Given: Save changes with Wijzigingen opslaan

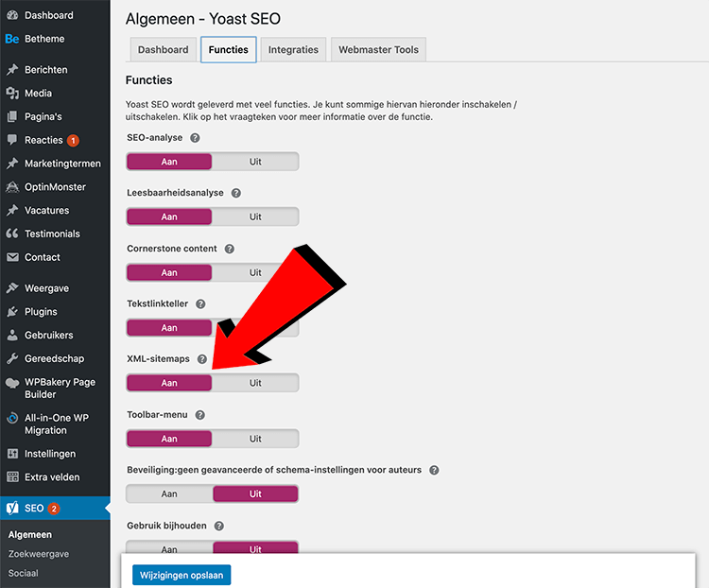Looking at the screenshot, I should pos(182,575).
